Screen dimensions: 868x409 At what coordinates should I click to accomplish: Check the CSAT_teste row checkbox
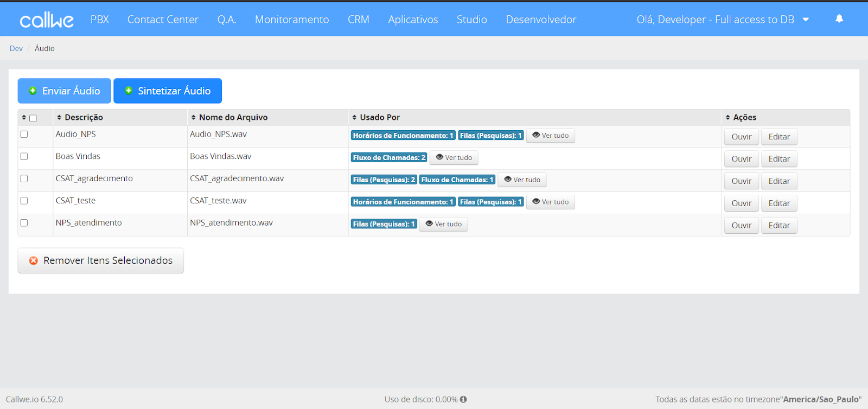[x=24, y=201]
